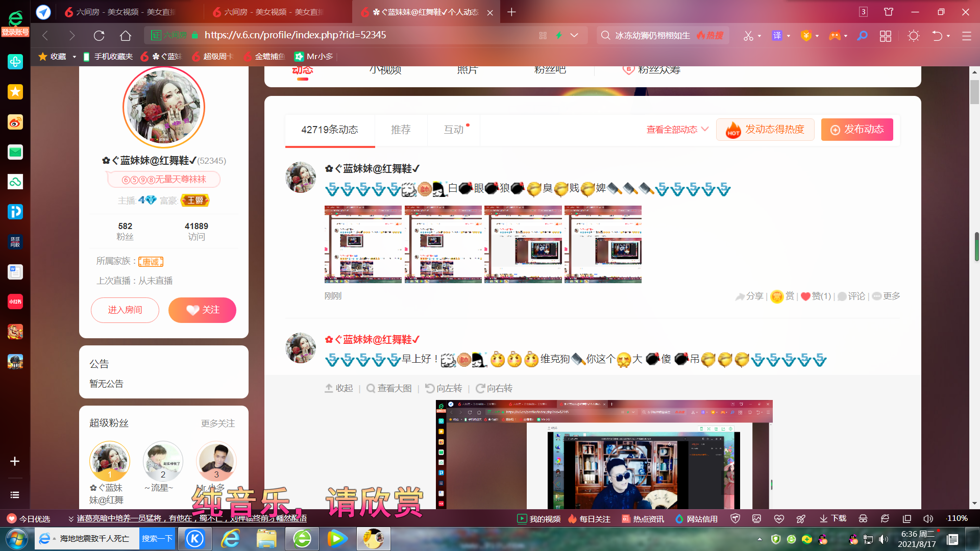Click the 进入房间 button
The image size is (980, 551).
coord(125,310)
